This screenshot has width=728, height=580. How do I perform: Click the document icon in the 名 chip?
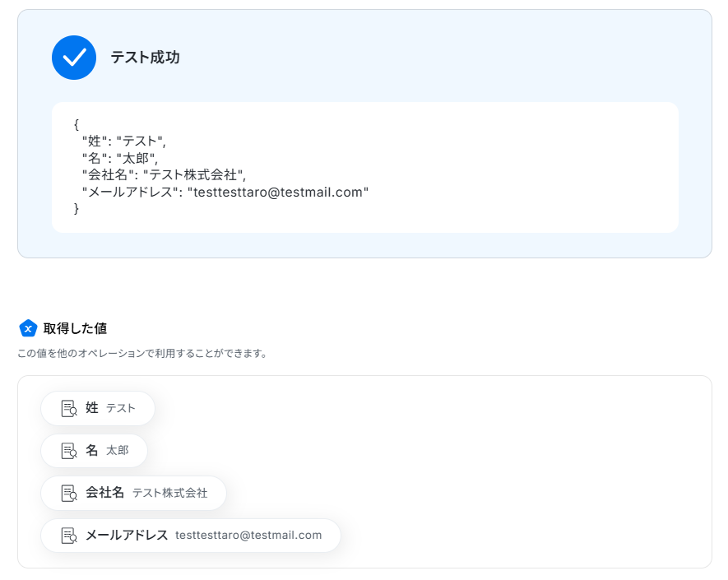[x=69, y=451]
